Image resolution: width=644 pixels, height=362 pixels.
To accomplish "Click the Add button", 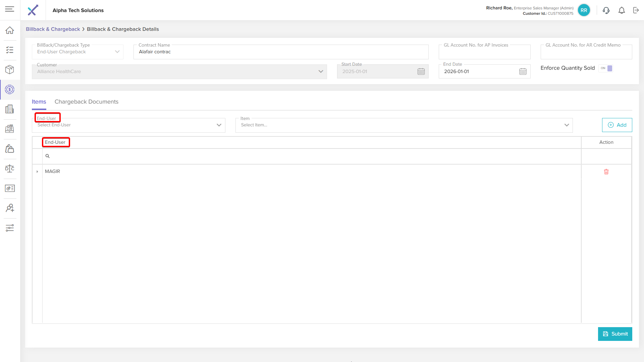I will 617,125.
